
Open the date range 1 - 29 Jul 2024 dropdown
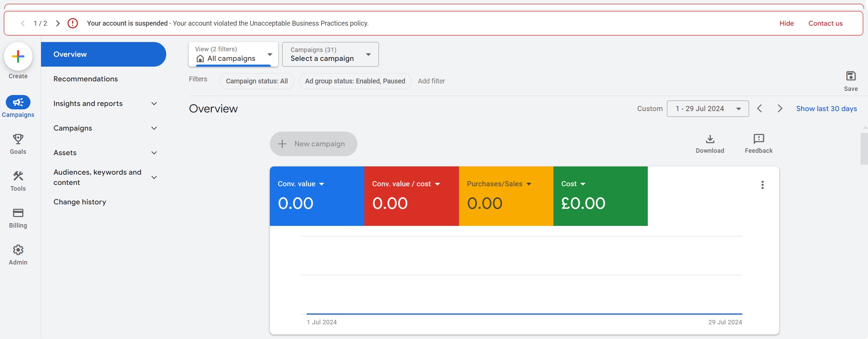click(x=708, y=109)
